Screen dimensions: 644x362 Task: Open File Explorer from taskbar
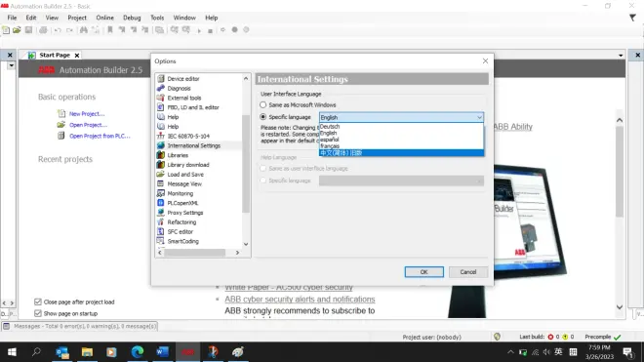tap(87, 352)
